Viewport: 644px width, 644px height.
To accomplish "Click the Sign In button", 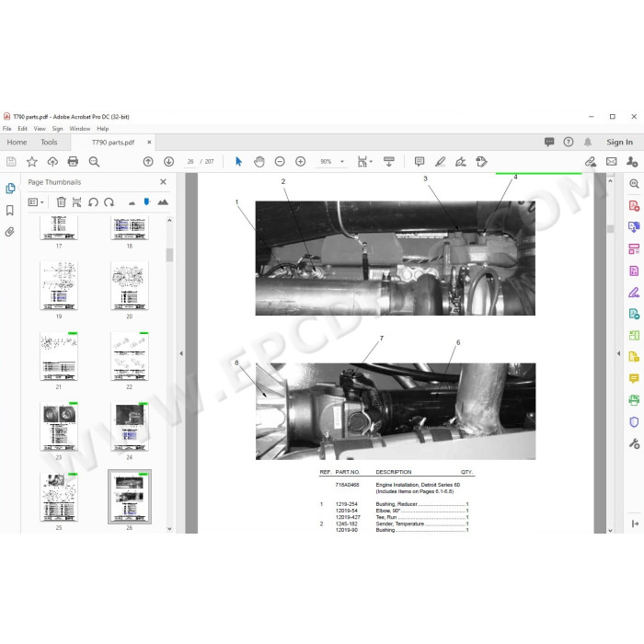I will 619,142.
